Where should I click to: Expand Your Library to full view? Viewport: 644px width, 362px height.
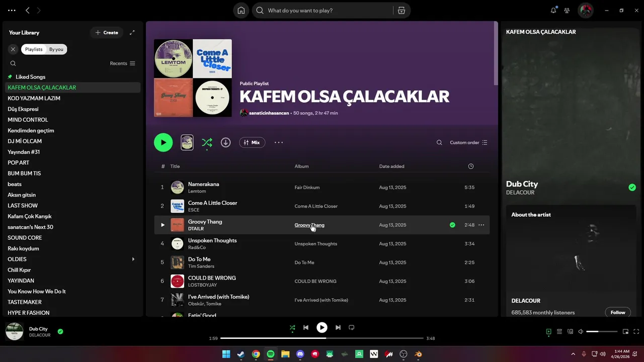pyautogui.click(x=132, y=33)
